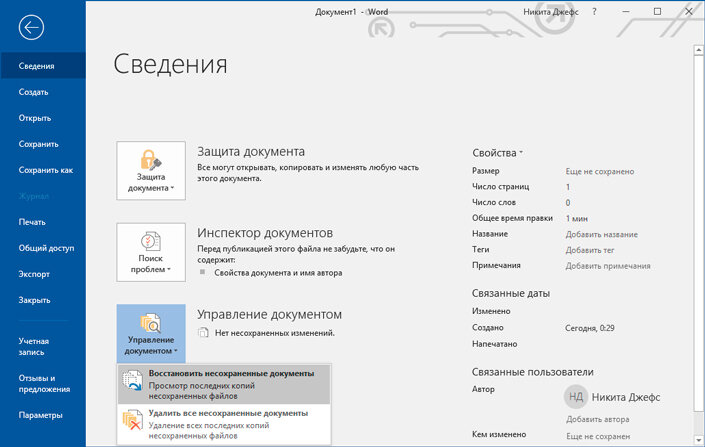This screenshot has height=447, width=705.
Task: Open the Сведения tab in sidebar
Action: (43, 66)
